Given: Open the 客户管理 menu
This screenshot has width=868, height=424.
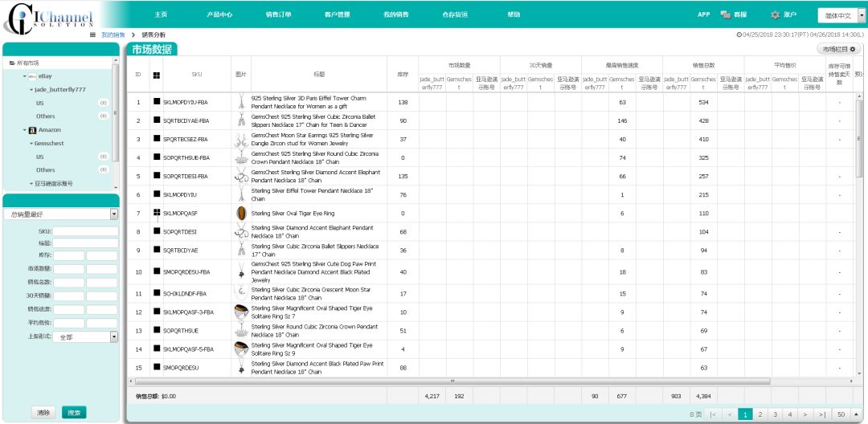Looking at the screenshot, I should click(x=337, y=15).
